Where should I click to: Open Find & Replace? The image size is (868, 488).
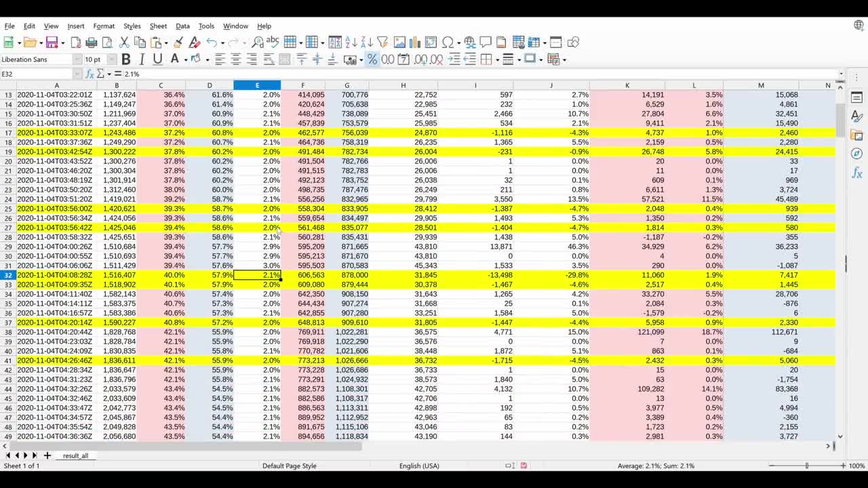point(258,42)
